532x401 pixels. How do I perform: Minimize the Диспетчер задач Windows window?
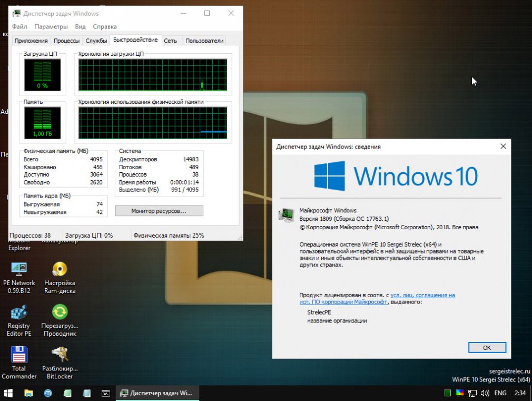[x=183, y=13]
